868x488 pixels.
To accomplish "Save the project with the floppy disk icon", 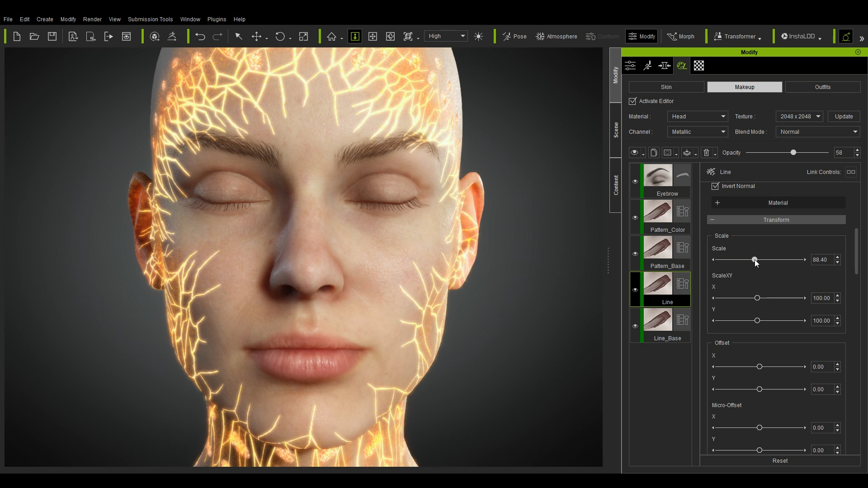I will click(x=52, y=37).
